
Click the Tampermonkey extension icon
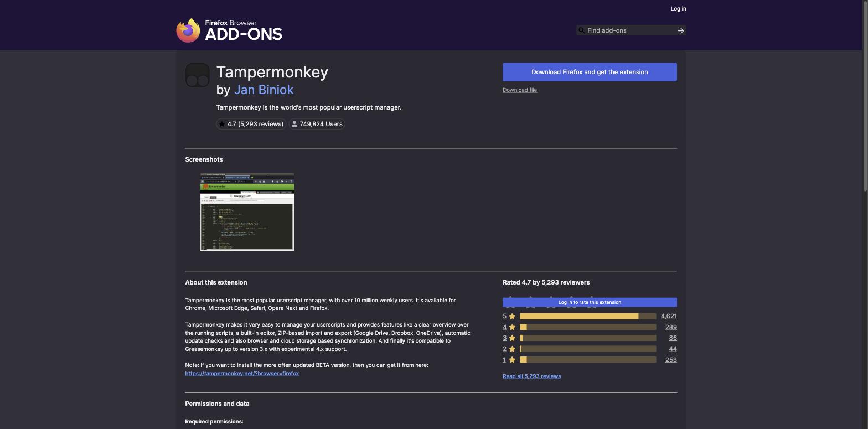(x=197, y=75)
